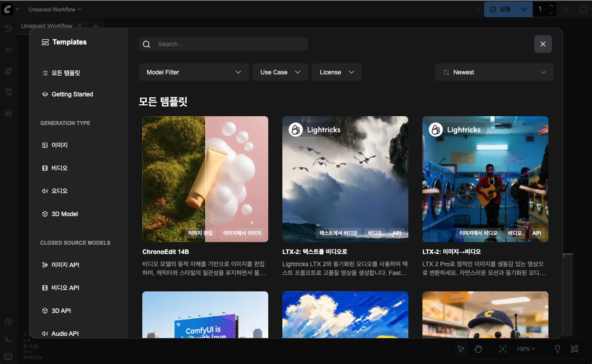Expand the Model Filter dropdown
This screenshot has width=592, height=364.
point(193,72)
